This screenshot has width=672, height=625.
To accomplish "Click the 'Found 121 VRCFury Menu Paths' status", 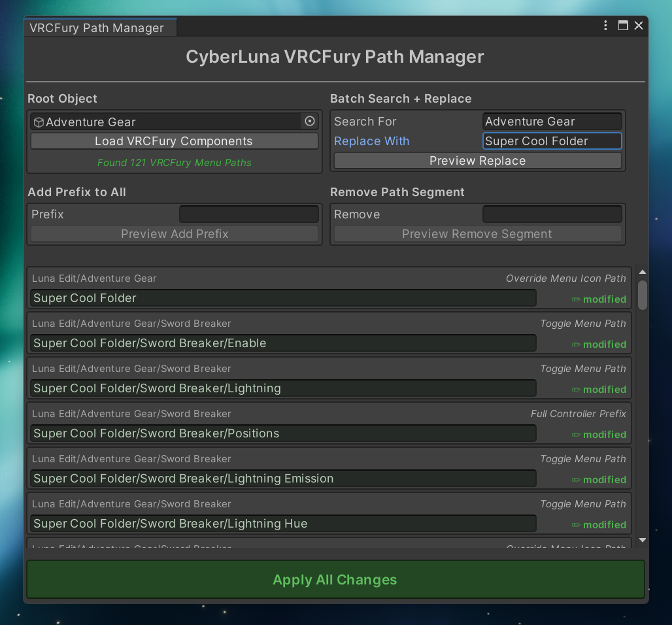I will click(x=174, y=163).
